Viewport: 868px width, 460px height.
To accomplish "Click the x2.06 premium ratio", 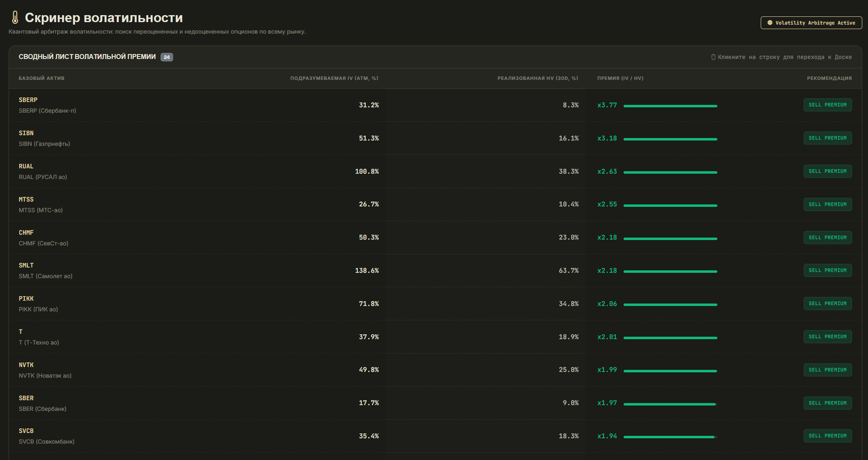I will (x=607, y=304).
